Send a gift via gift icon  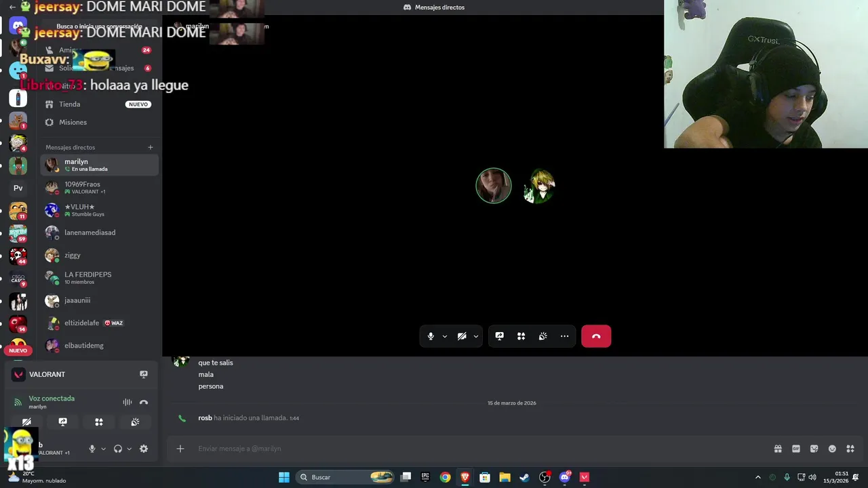pyautogui.click(x=778, y=449)
